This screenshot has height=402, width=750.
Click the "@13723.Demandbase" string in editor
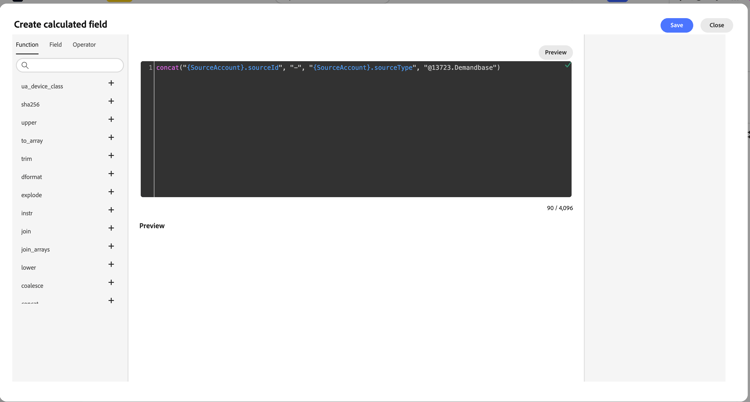tap(460, 68)
